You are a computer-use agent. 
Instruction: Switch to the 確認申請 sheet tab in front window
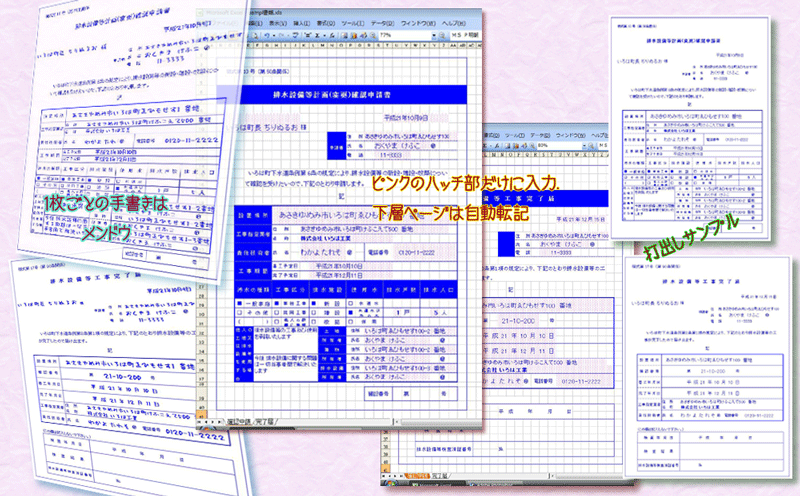click(239, 421)
